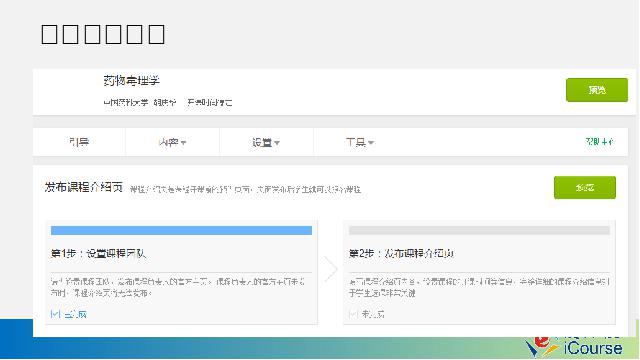Click the green publish button beside 发布课程介绍页
Screen dimensions: 640x360
[x=584, y=187]
